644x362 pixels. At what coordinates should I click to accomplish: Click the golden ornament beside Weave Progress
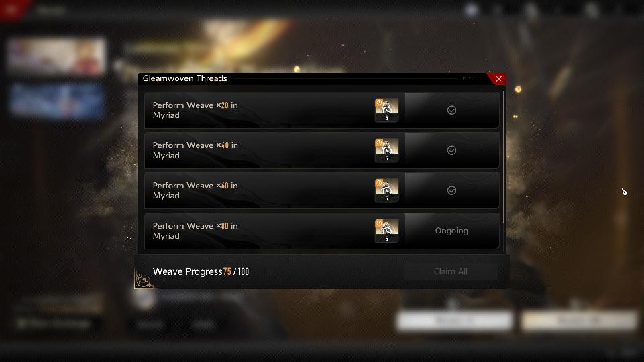(144, 279)
